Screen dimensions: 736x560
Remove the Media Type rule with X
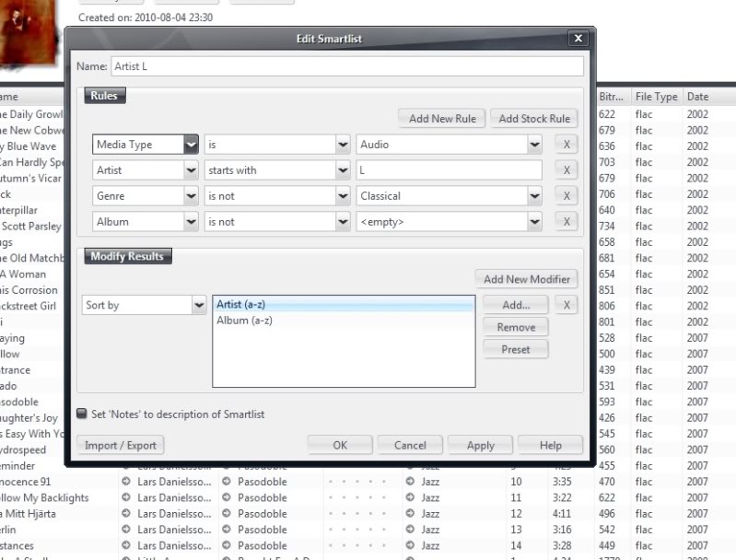[x=567, y=145]
